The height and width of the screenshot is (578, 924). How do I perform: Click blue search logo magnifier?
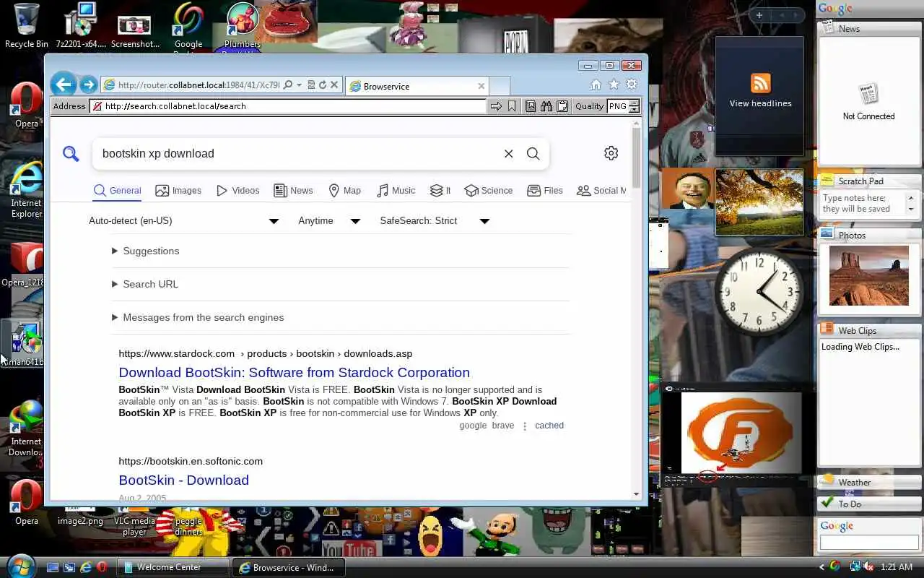pyautogui.click(x=71, y=153)
